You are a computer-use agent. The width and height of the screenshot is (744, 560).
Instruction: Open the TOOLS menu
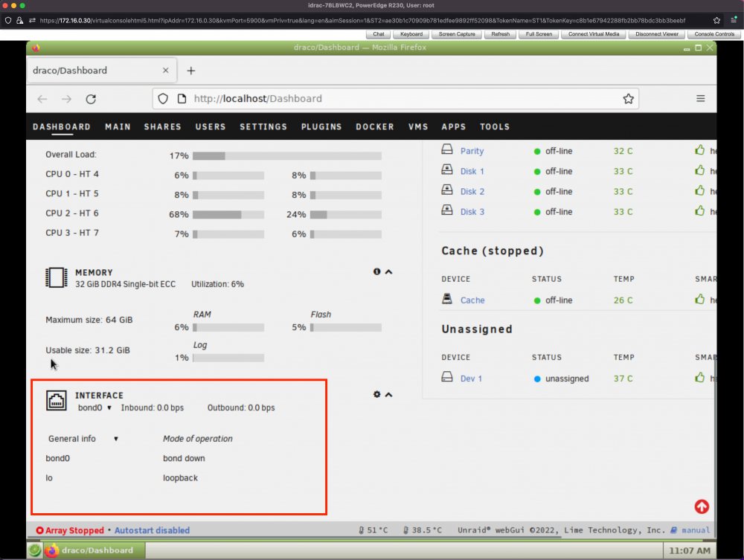[x=495, y=127]
